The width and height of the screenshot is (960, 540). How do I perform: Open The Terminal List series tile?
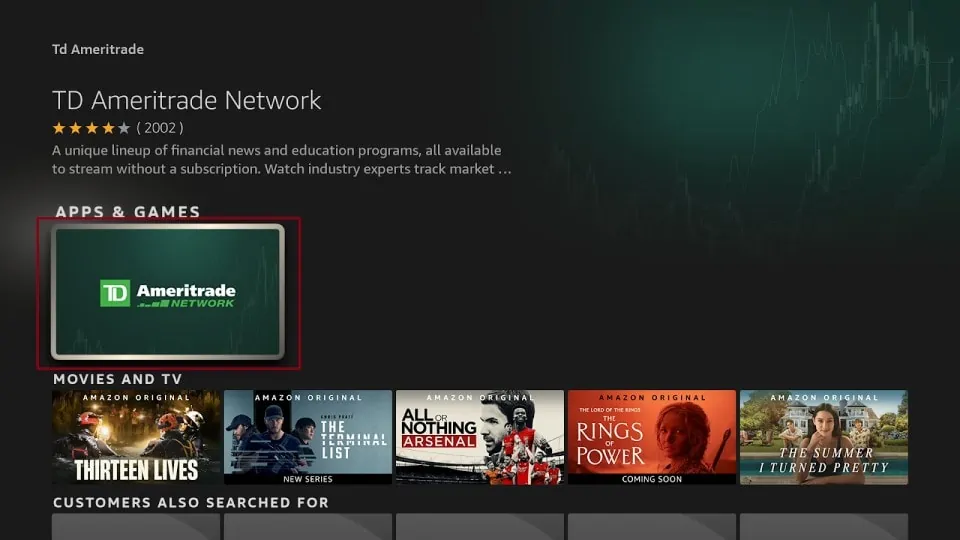(307, 437)
